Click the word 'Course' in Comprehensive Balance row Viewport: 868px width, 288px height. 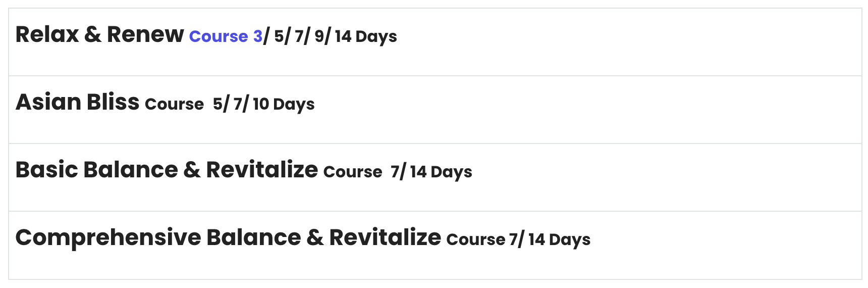(x=475, y=240)
